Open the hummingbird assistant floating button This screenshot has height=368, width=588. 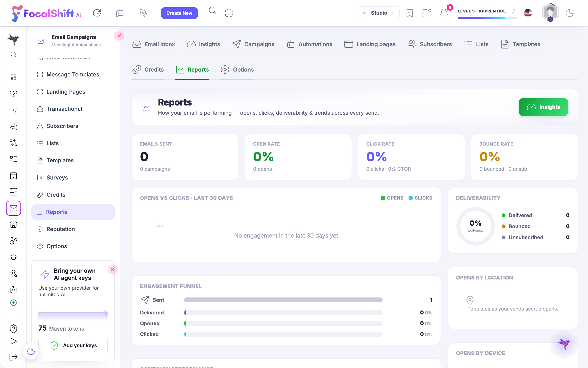pos(564,344)
